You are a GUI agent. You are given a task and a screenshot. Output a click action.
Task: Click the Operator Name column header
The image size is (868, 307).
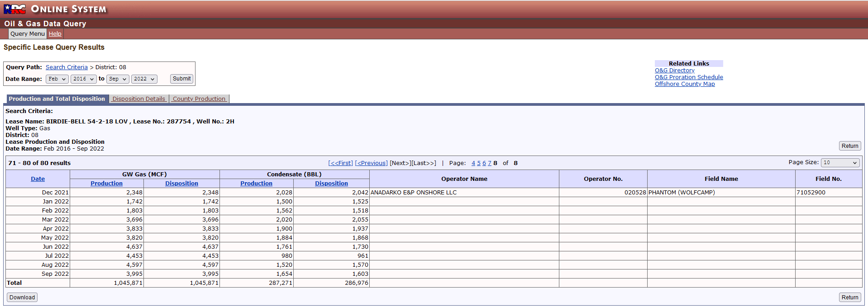point(464,179)
